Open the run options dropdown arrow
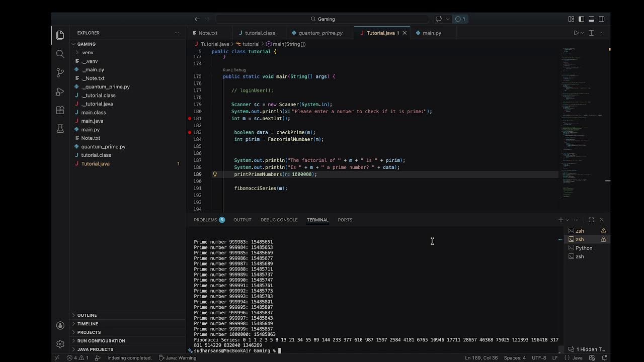Image resolution: width=644 pixels, height=362 pixels. tap(583, 33)
